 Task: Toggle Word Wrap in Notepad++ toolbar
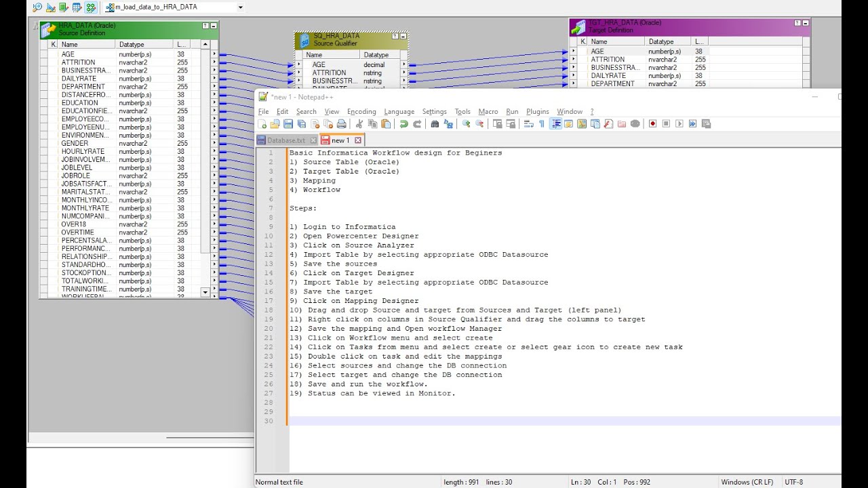pyautogui.click(x=529, y=124)
